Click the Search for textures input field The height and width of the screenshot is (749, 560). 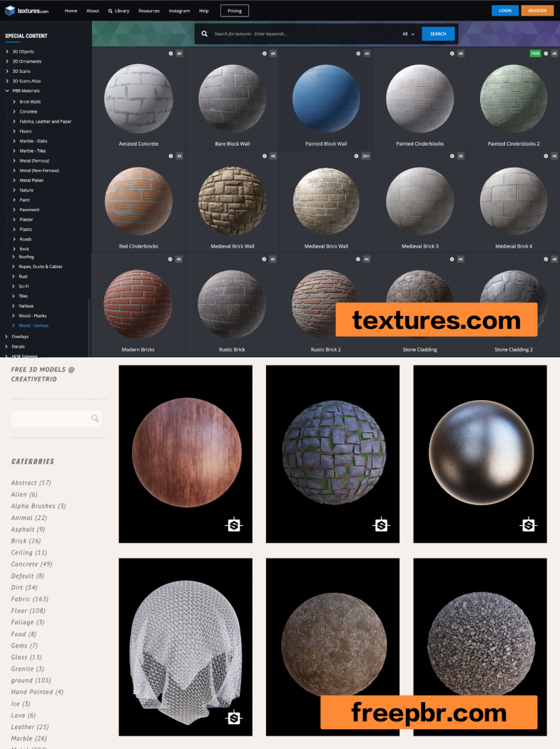(303, 34)
